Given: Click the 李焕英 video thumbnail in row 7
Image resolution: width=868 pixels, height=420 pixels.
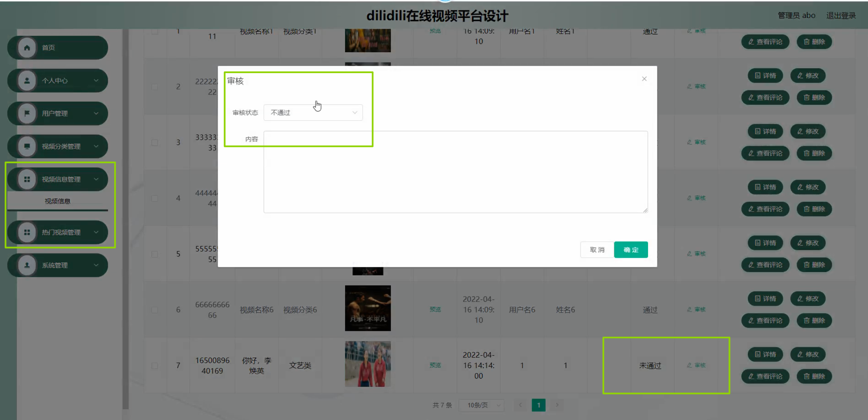Looking at the screenshot, I should pyautogui.click(x=368, y=364).
